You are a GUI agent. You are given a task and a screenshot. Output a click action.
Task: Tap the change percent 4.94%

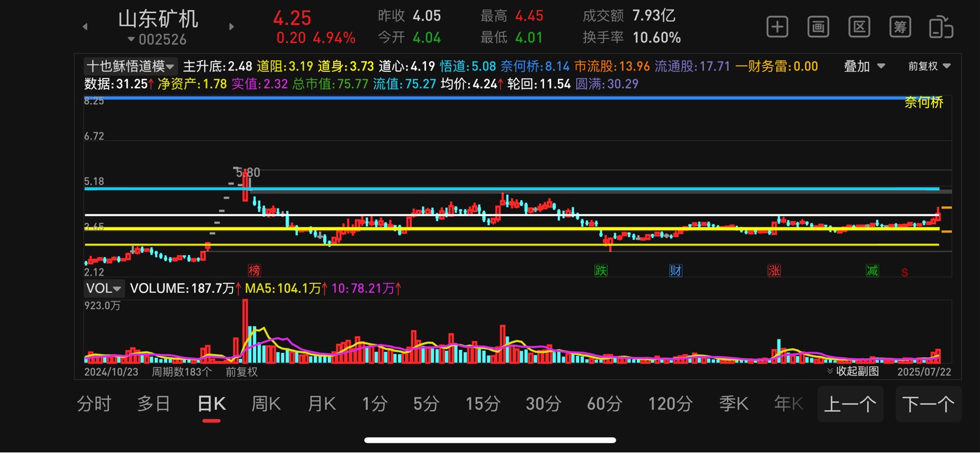(x=334, y=38)
